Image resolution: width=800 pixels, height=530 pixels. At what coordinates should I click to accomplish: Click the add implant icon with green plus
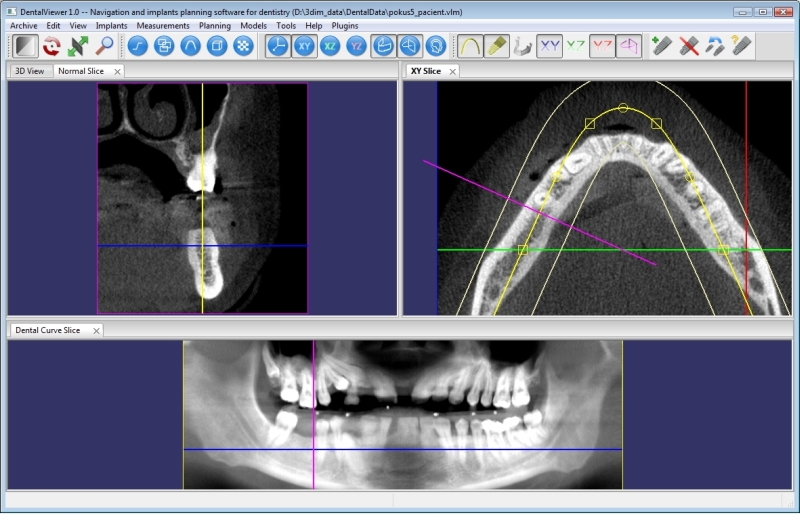click(x=662, y=46)
